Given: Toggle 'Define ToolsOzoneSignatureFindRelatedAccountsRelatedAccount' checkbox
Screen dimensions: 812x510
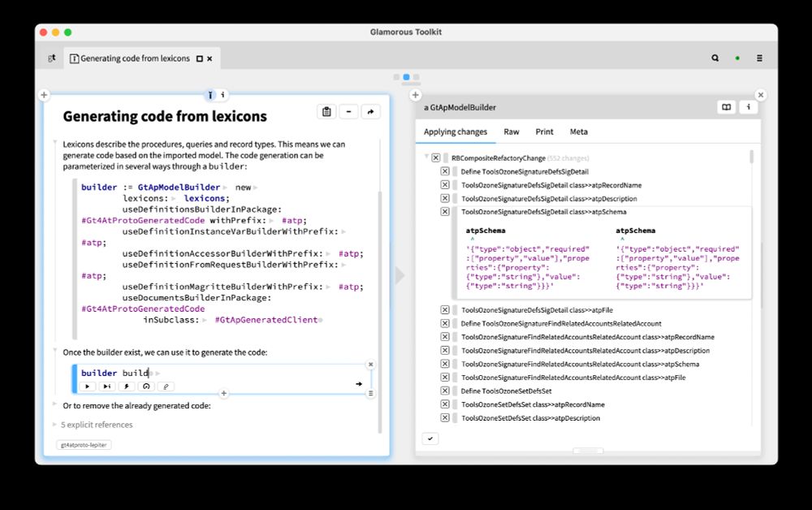Looking at the screenshot, I should [445, 323].
